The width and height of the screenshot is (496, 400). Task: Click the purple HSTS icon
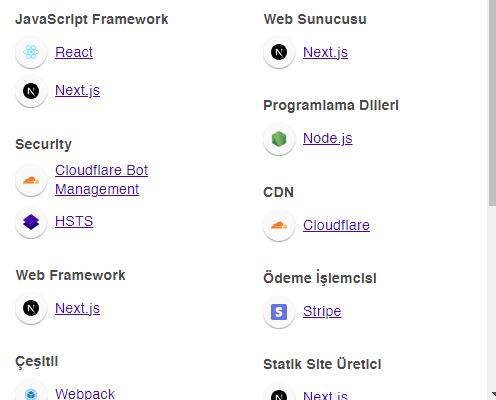(x=31, y=222)
